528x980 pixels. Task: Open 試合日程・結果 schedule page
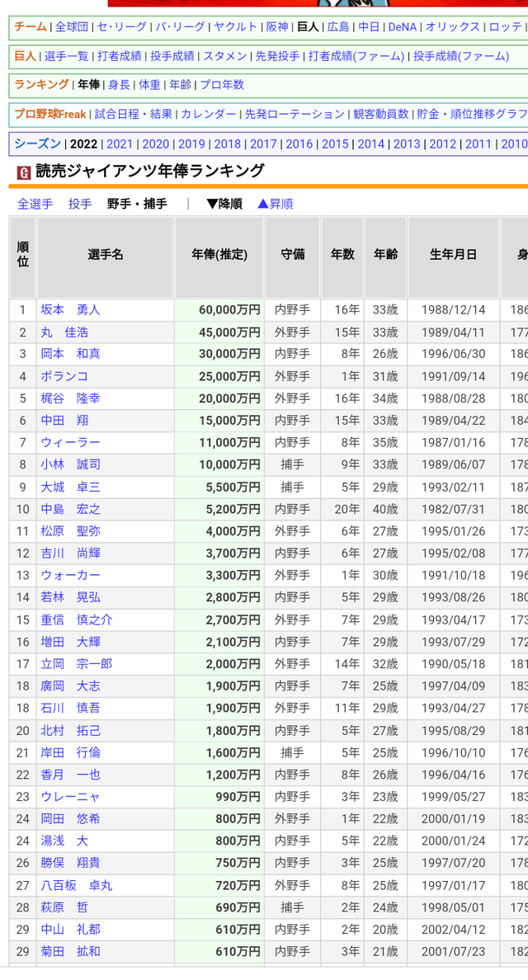pyautogui.click(x=134, y=115)
